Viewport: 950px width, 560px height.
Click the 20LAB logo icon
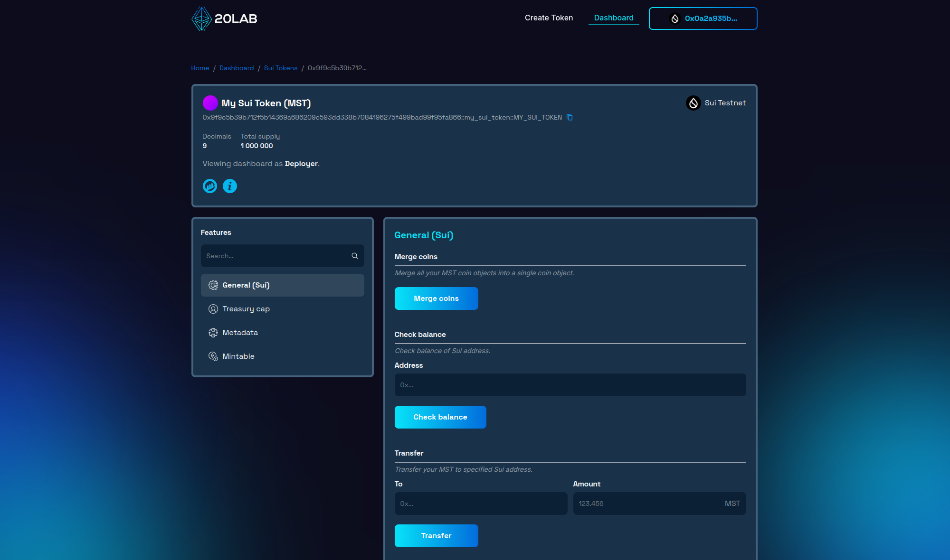pos(201,19)
